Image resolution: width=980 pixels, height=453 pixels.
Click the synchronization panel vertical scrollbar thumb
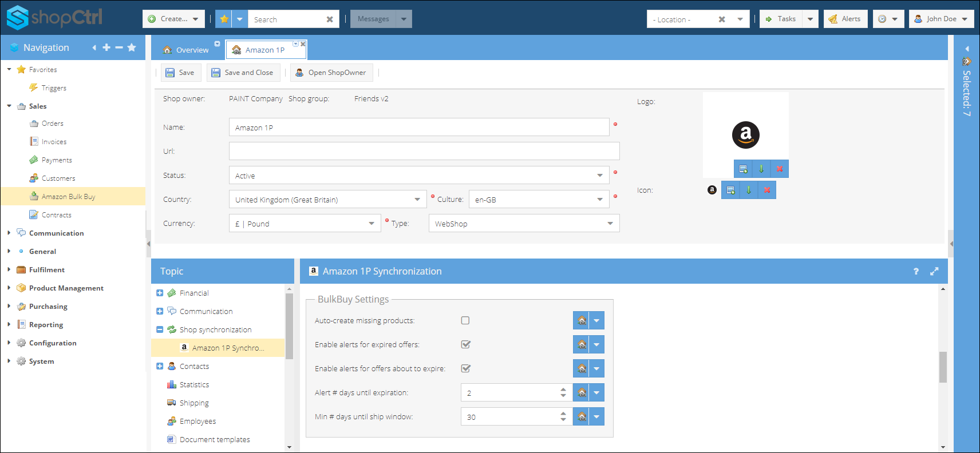coord(943,367)
